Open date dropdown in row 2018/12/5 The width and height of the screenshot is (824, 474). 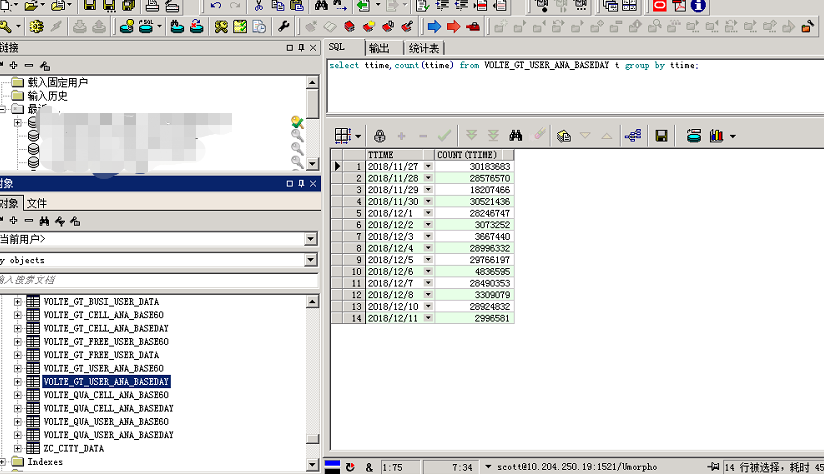[428, 260]
